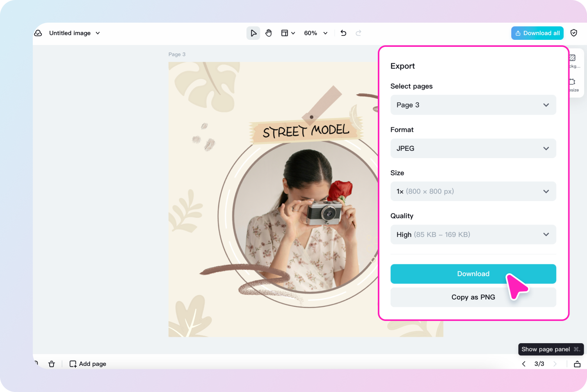
Task: Click the undo arrow icon
Action: point(343,33)
